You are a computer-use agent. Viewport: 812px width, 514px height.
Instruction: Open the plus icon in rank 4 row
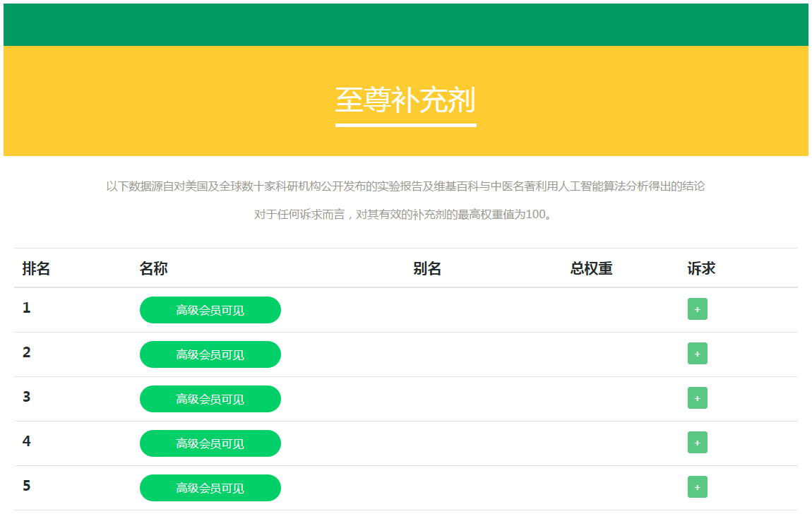[x=697, y=443]
